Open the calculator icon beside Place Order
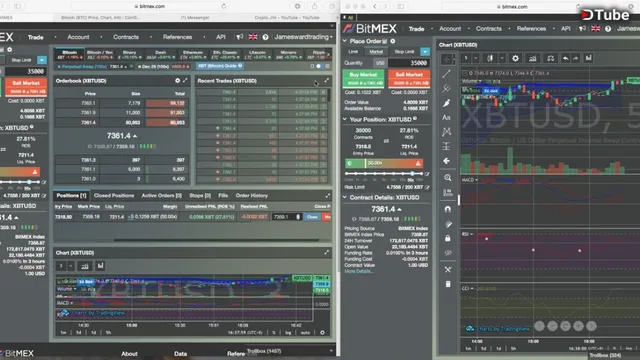The image size is (640, 360). [384, 41]
